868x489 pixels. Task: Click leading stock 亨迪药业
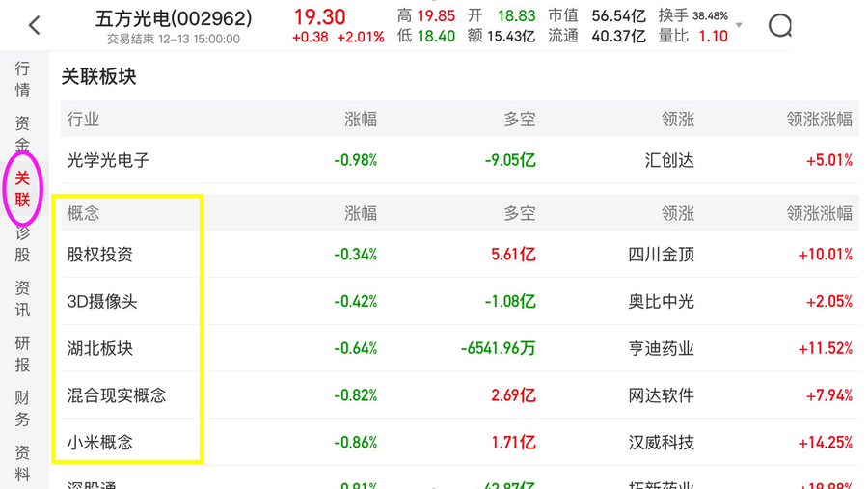click(x=661, y=349)
